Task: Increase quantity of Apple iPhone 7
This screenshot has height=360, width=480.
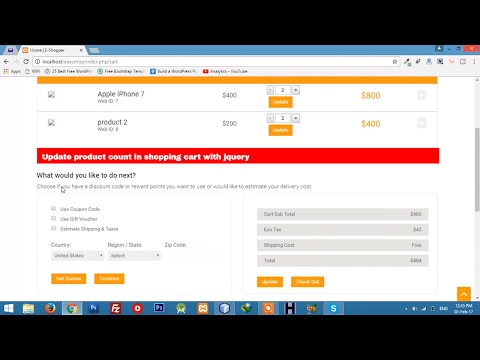Action: 295,90
